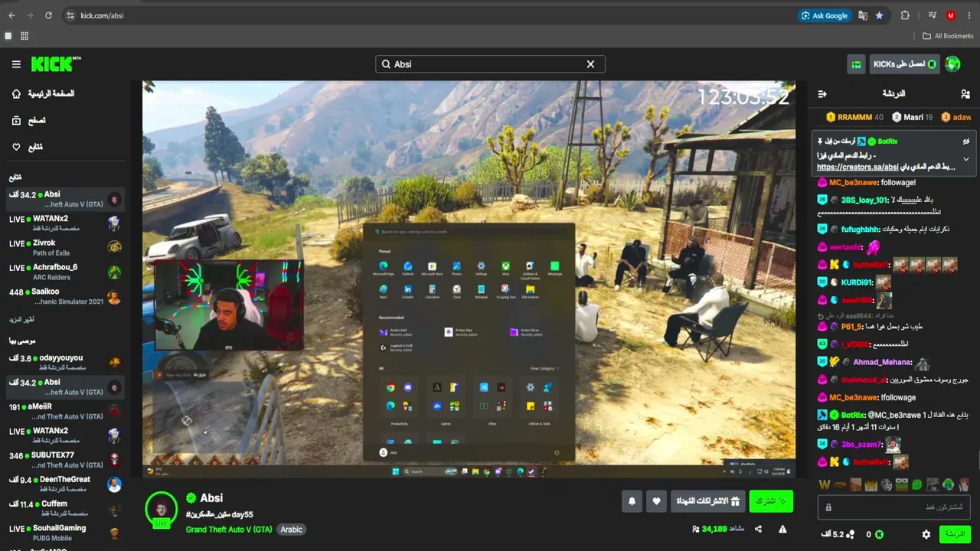Open SouhailGaming channel playing PUBG Mobile

click(x=64, y=533)
